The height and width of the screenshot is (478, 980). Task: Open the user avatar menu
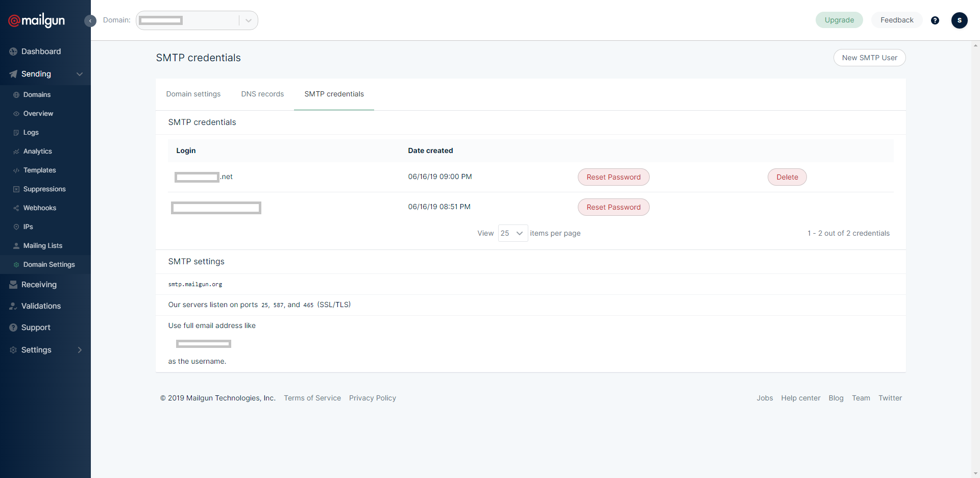[960, 20]
